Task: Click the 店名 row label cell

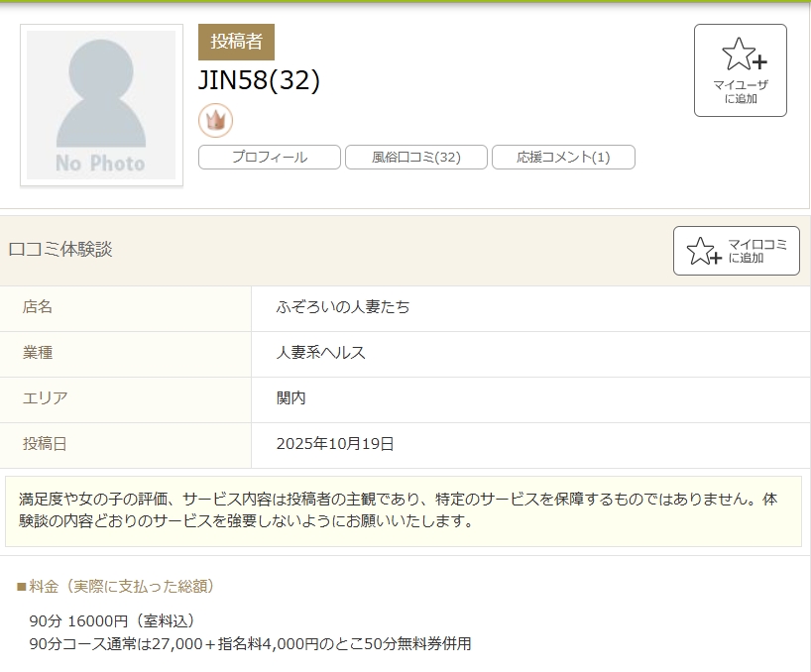Action: [38, 307]
